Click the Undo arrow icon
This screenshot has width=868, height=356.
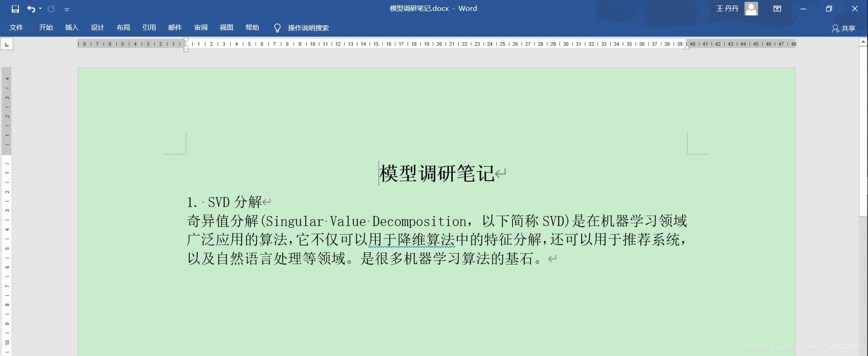click(x=31, y=9)
